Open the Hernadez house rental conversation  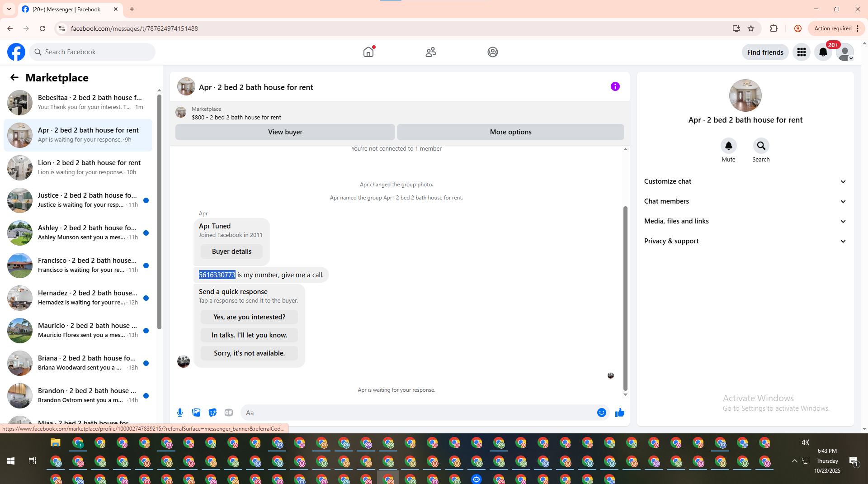click(78, 298)
